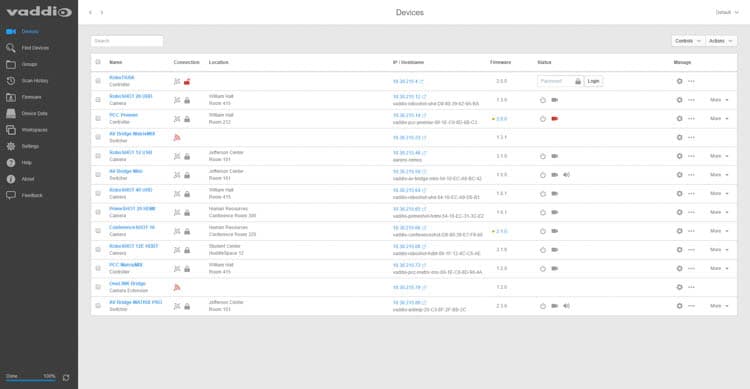Click audio speaker icon for AV Bridge MATRIX PRO
750x389 pixels.
pos(566,306)
